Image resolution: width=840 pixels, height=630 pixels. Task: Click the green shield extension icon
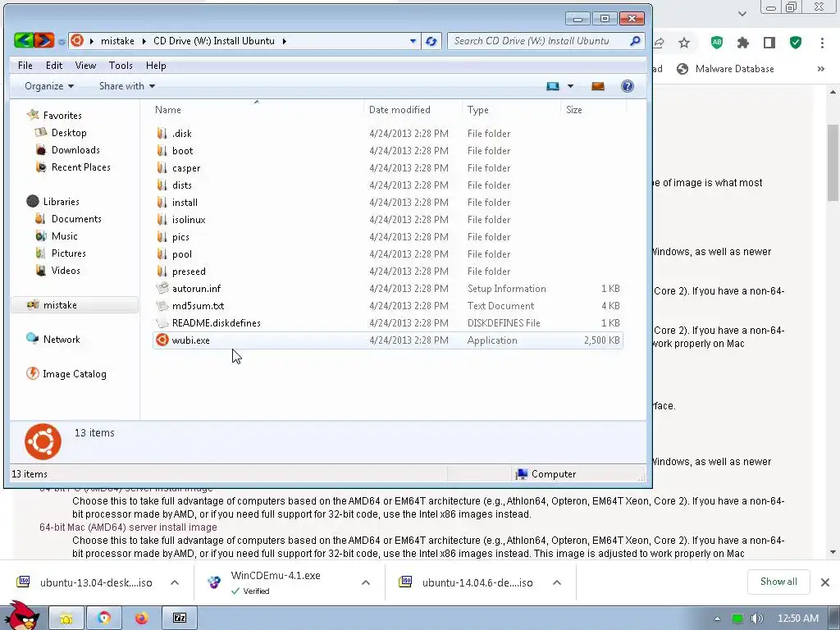point(796,43)
